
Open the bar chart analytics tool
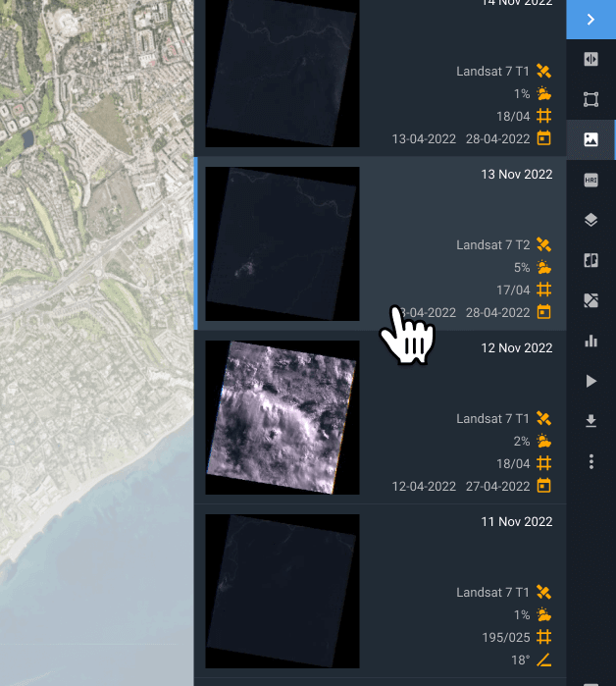(x=590, y=341)
